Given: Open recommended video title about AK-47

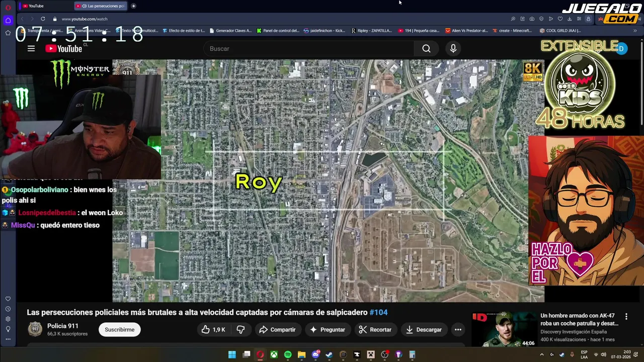Looking at the screenshot, I should coord(579,319).
